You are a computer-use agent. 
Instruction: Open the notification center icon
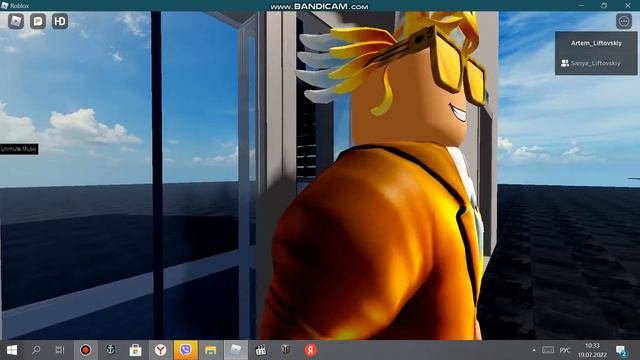(x=621, y=351)
